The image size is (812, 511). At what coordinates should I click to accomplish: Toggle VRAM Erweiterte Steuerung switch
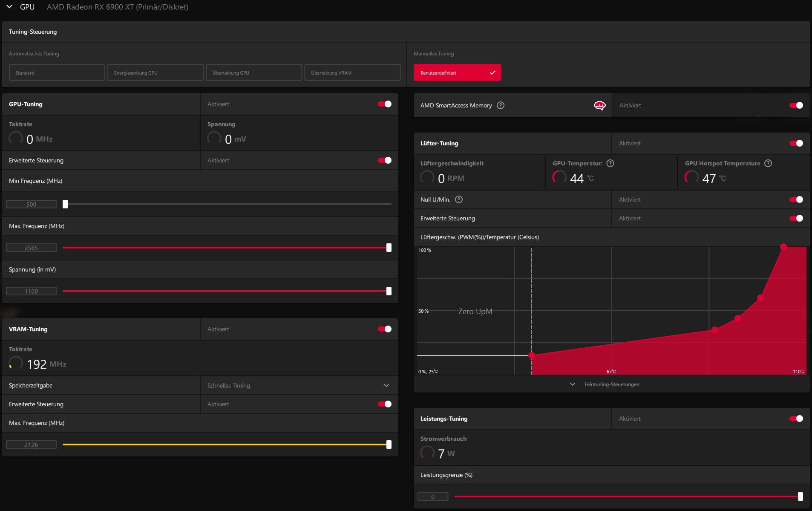pos(385,404)
